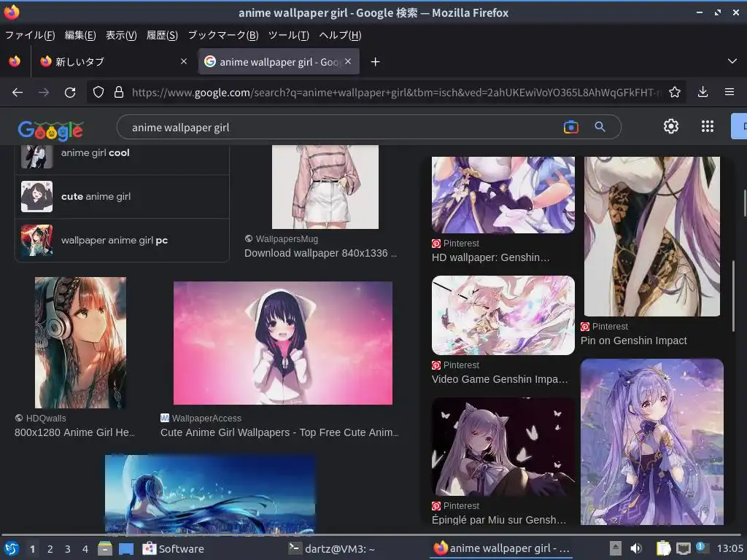Switch to workspace 4

point(85,549)
